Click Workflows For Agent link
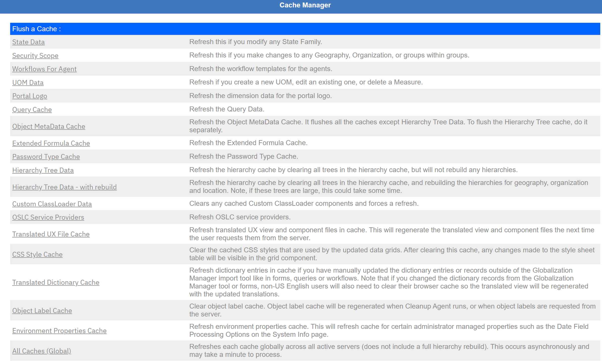 coord(44,69)
